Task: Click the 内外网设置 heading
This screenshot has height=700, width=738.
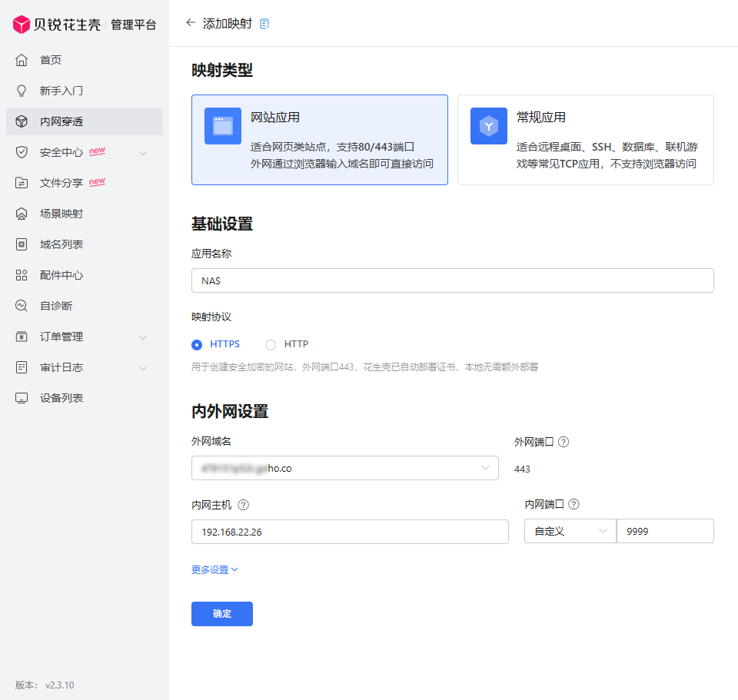Action: point(230,411)
